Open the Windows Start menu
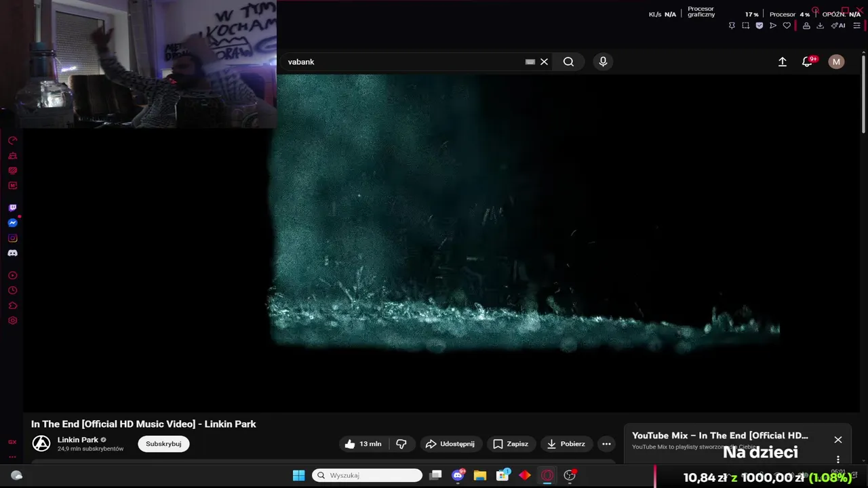 [x=298, y=475]
